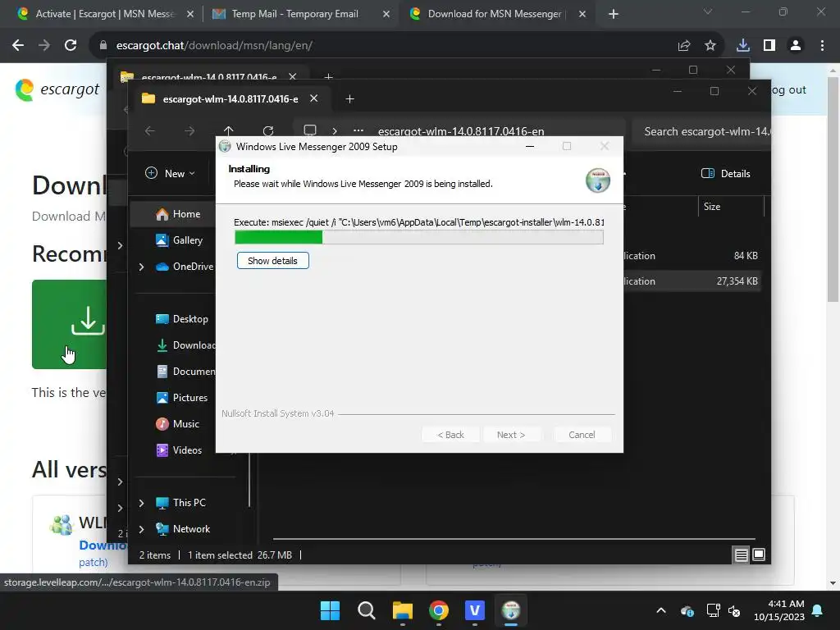The width and height of the screenshot is (840, 630).
Task: Click the green recommended download button
Action: [x=69, y=324]
